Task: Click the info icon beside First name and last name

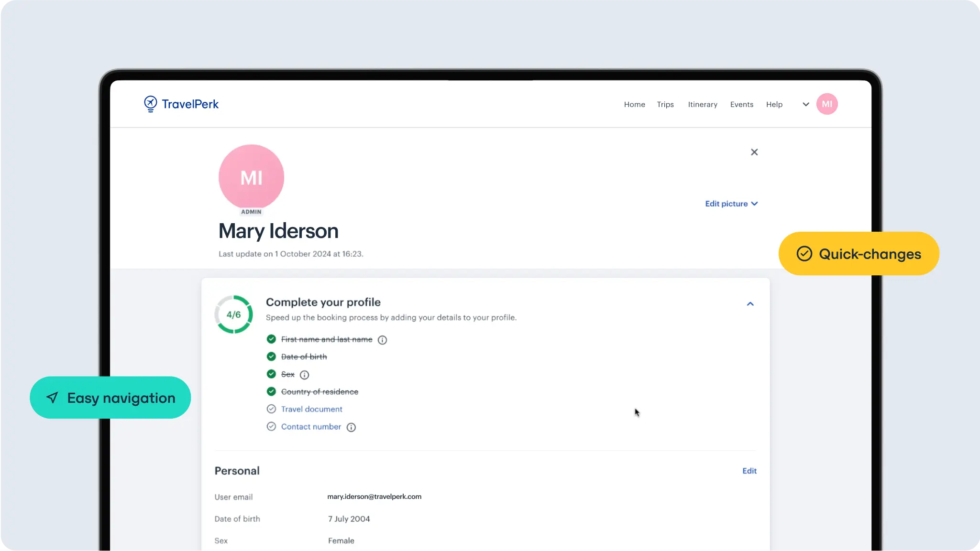Action: point(382,339)
